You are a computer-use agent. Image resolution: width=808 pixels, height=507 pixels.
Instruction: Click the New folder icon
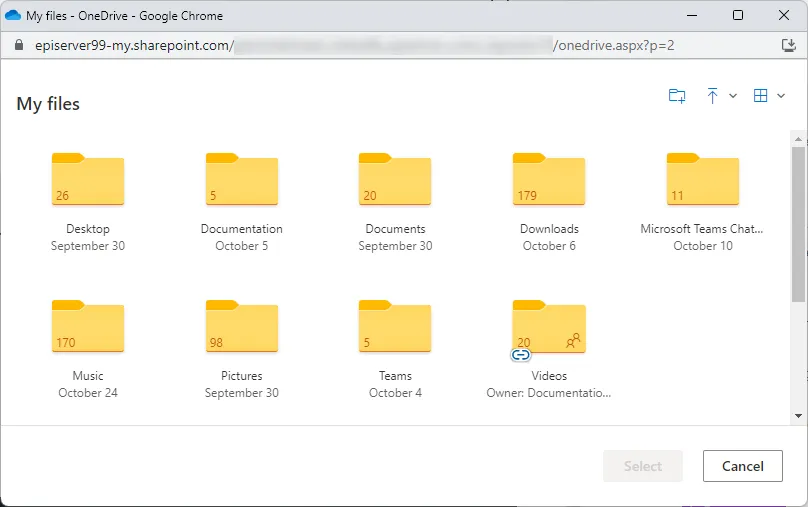(677, 96)
